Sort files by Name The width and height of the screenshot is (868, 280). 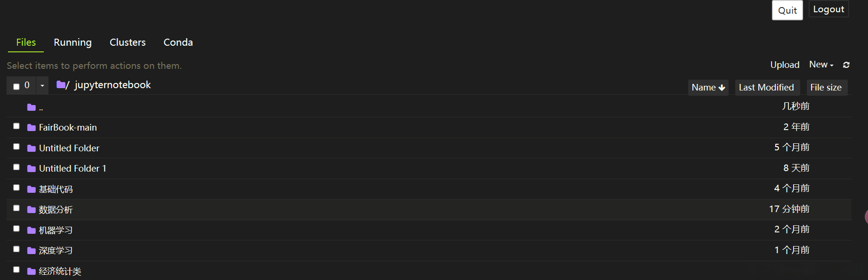click(x=708, y=88)
